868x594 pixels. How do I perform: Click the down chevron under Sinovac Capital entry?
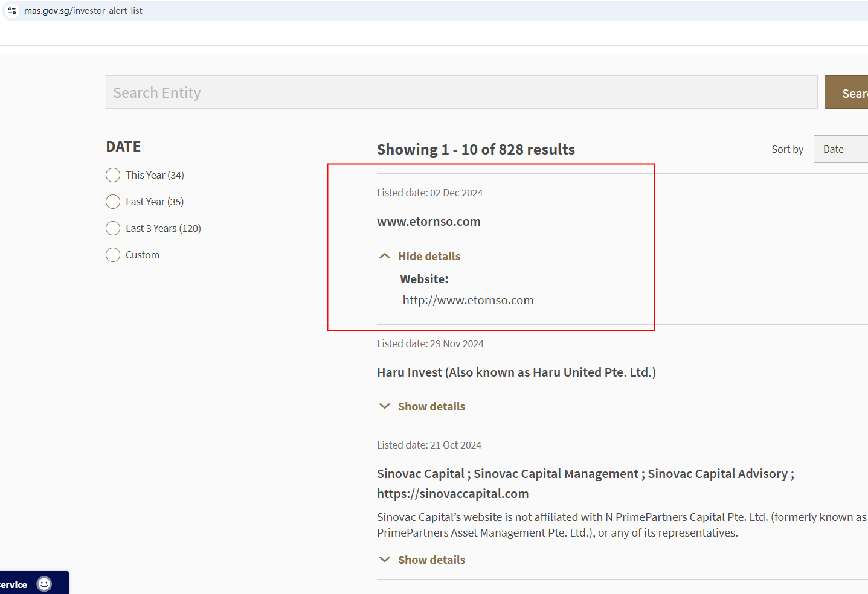click(384, 560)
